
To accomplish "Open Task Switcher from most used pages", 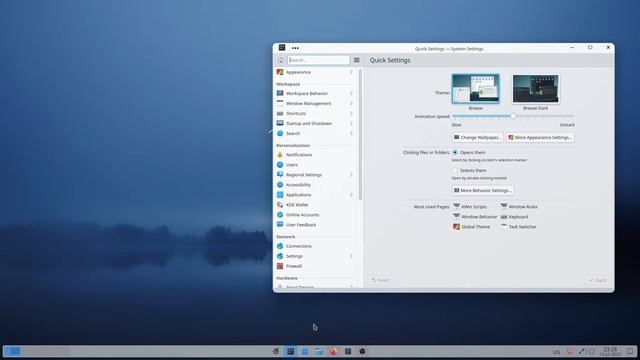I will (x=518, y=227).
